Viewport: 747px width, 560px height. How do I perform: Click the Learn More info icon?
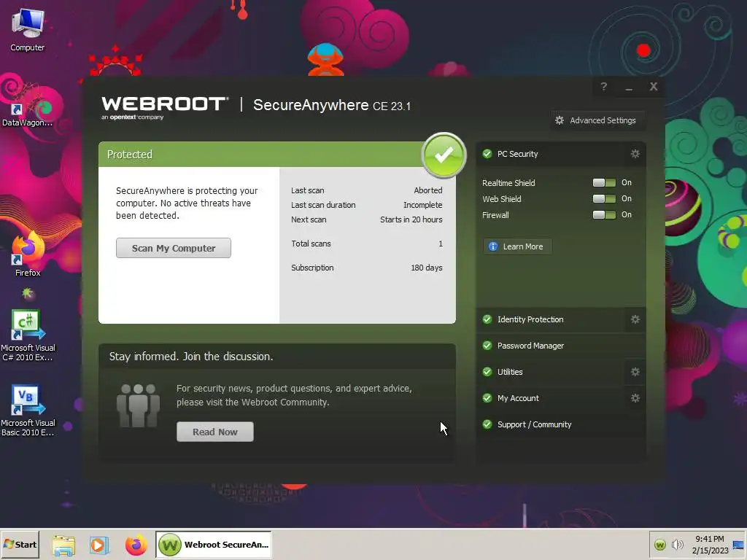click(x=493, y=246)
